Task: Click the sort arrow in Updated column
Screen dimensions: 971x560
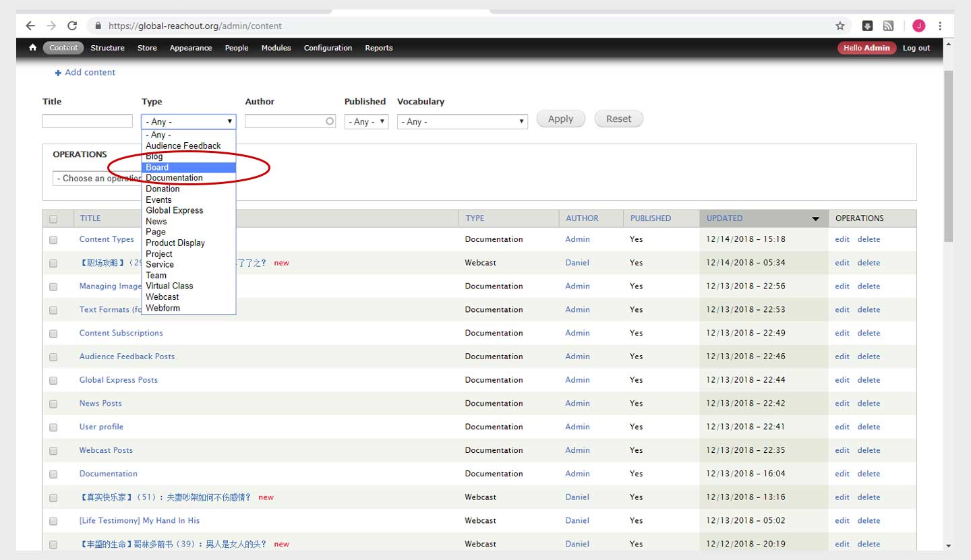Action: (815, 219)
